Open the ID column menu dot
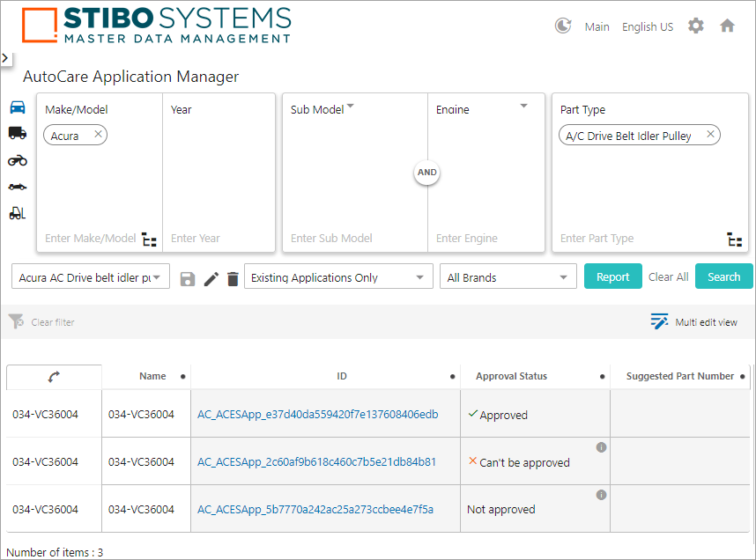 coord(452,377)
